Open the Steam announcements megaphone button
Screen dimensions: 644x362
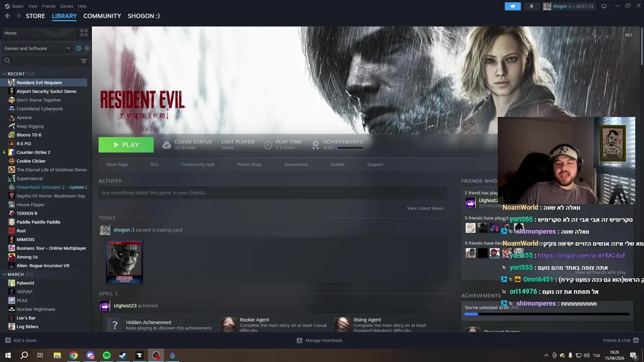pos(513,6)
